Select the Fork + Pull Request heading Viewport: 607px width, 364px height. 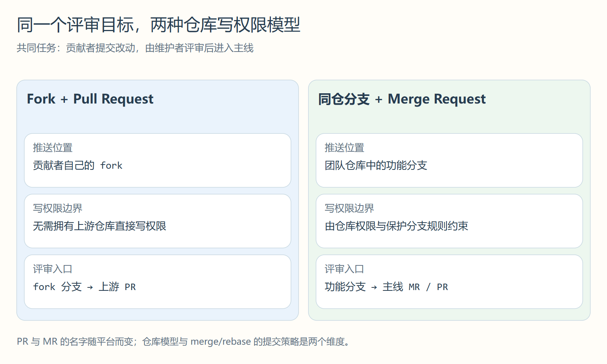90,99
